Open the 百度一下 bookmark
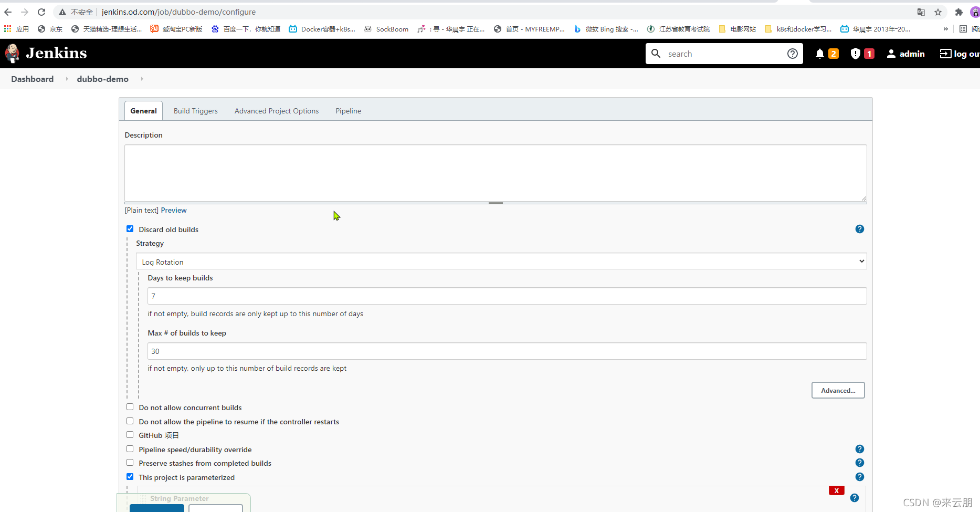This screenshot has height=512, width=980. coord(246,29)
